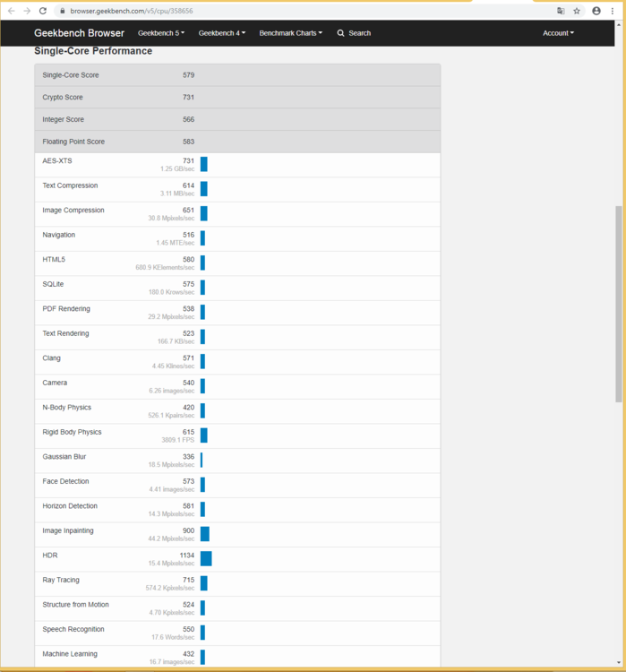Select the Navigation row label
This screenshot has height=672, width=626.
59,235
